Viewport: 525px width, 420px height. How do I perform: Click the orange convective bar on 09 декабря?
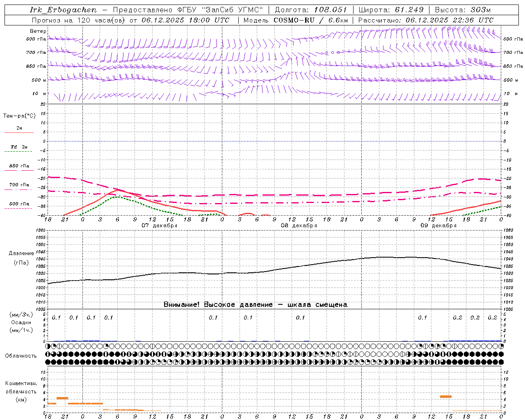pos(446,397)
